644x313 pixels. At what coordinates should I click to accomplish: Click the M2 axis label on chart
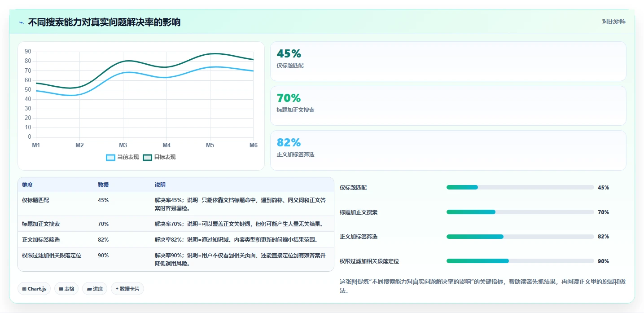tap(79, 145)
